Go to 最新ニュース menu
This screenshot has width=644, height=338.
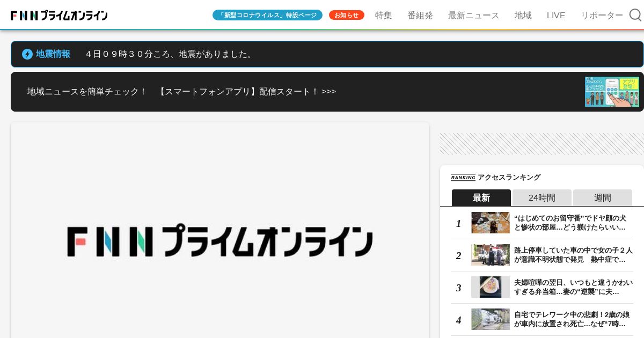point(474,15)
